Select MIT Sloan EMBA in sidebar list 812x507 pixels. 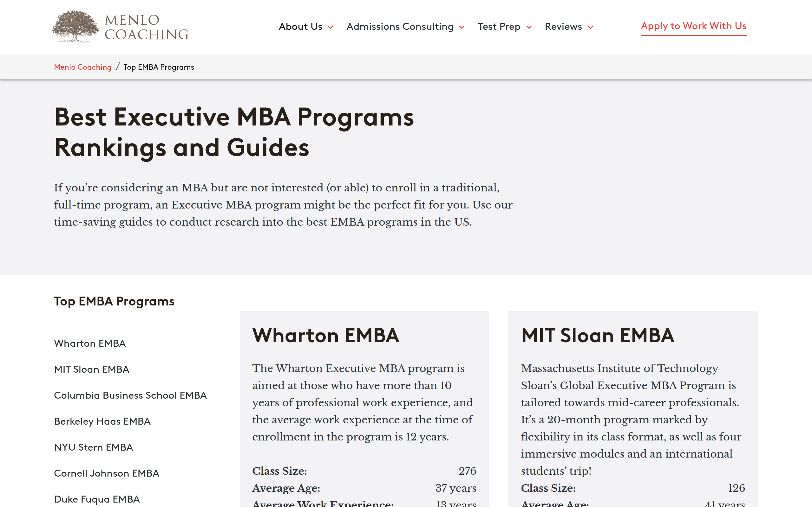pyautogui.click(x=92, y=369)
